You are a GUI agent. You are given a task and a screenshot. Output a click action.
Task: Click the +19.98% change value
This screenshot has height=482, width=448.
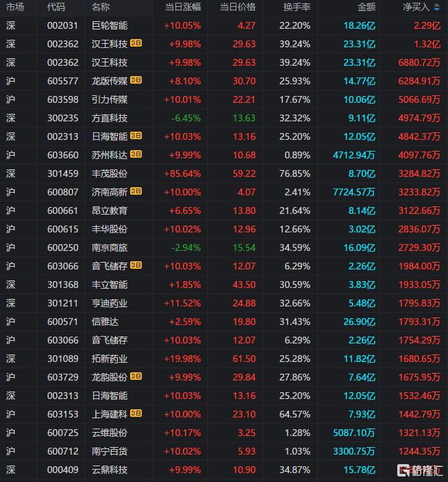[183, 359]
